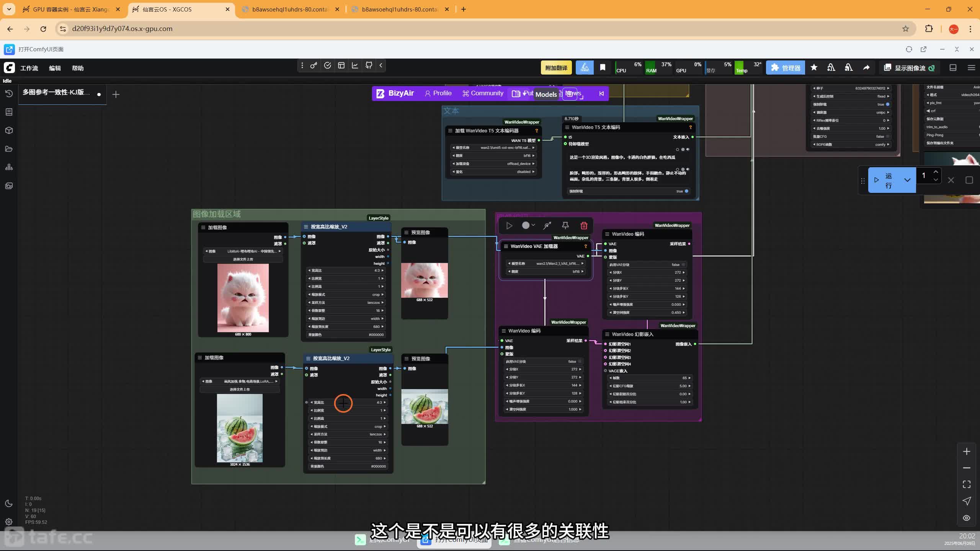Switch to 仙宫云OS - XGCOS browser tab
This screenshot has height=551, width=980.
click(181, 9)
